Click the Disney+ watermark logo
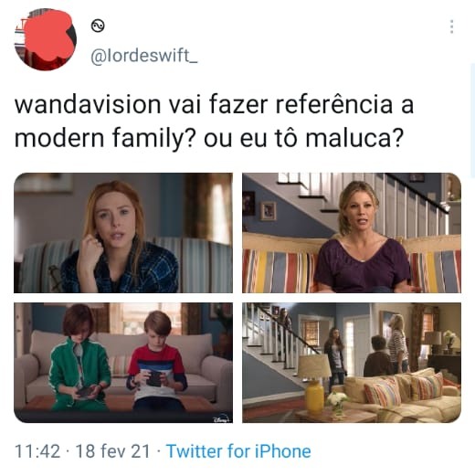Viewport: 475px width, 476px height. coord(221,418)
